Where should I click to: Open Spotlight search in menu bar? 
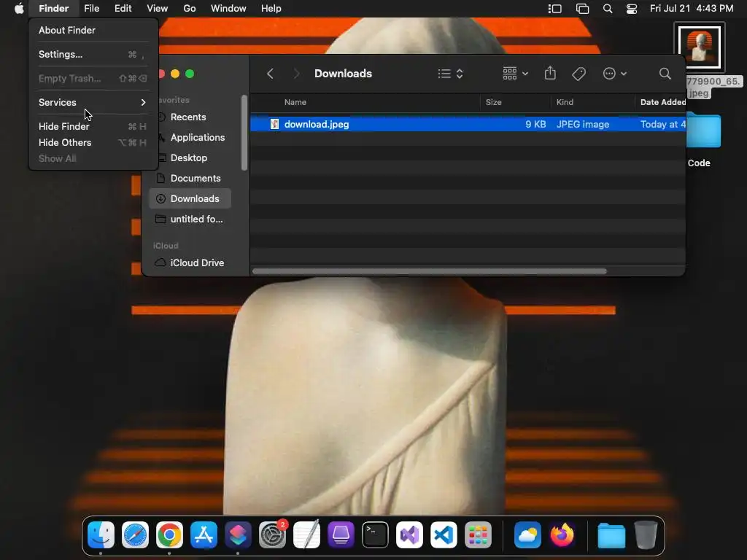(608, 9)
